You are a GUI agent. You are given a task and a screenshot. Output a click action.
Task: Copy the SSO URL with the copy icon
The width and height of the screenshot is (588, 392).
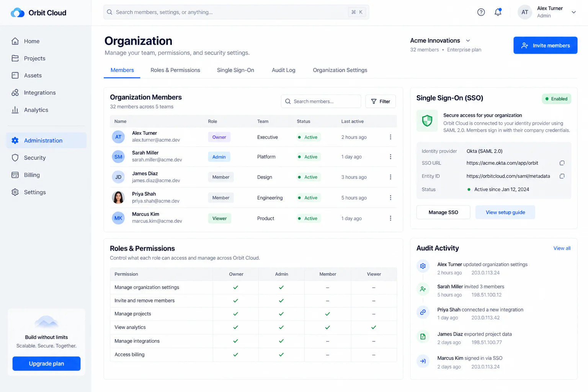(x=562, y=163)
